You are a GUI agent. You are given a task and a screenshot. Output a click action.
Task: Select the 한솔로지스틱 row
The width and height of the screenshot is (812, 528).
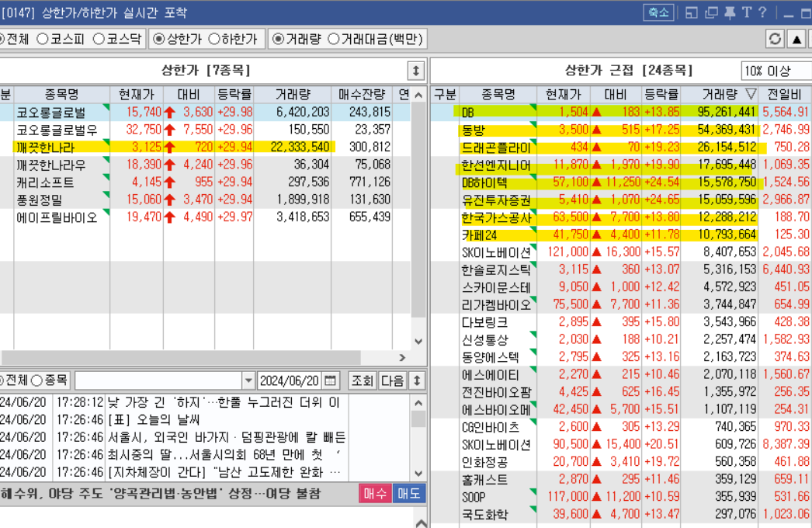621,269
